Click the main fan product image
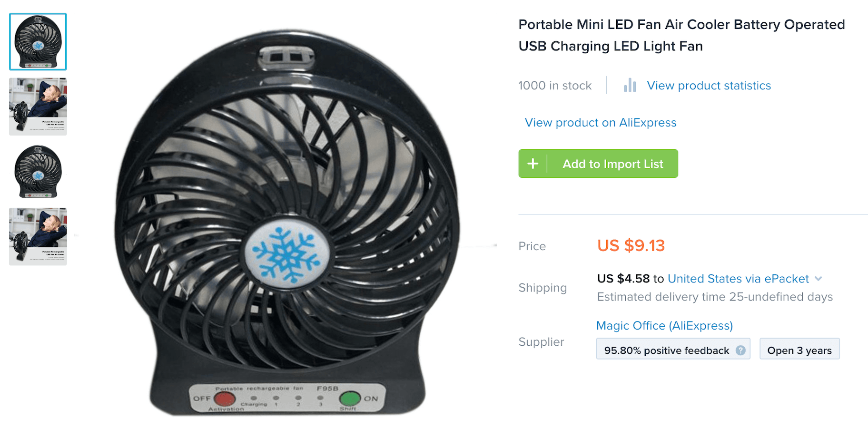This screenshot has height=428, width=868. (x=287, y=222)
